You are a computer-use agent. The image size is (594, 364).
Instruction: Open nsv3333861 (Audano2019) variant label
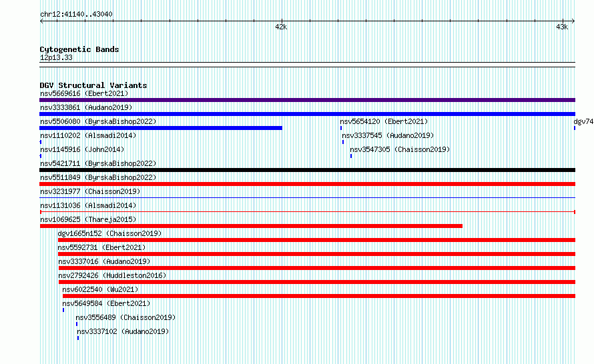(86, 107)
